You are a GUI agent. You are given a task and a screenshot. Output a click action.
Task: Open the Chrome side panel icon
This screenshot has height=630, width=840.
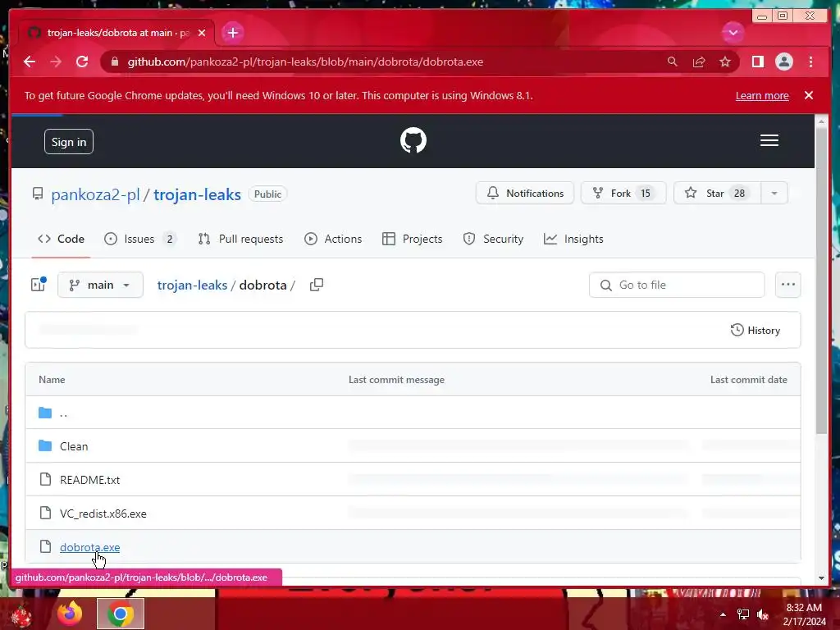[x=757, y=62]
